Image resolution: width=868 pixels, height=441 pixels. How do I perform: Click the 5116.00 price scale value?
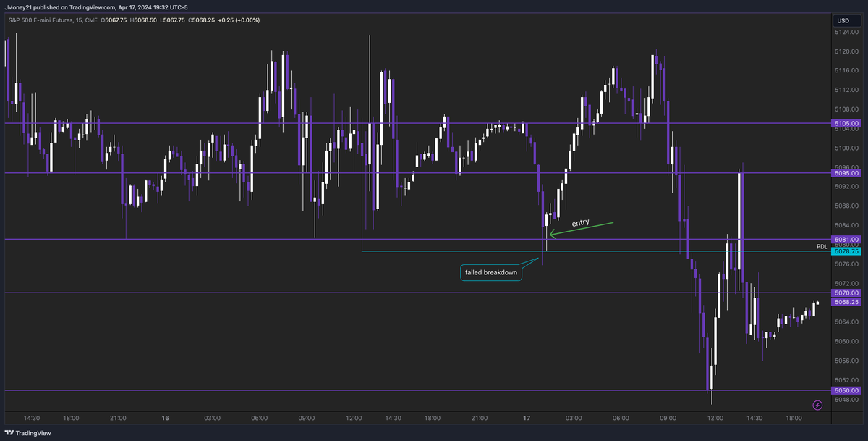click(846, 71)
